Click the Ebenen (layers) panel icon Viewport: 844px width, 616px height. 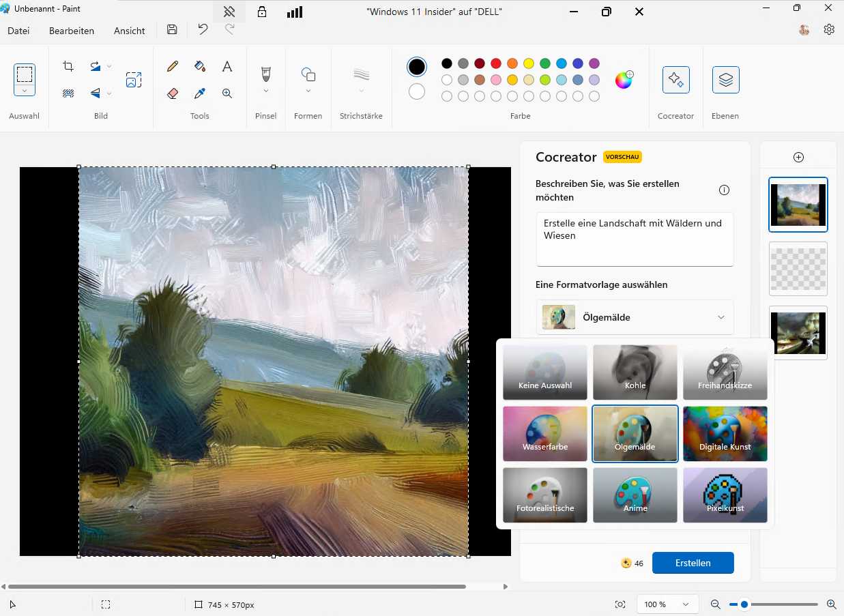point(725,79)
